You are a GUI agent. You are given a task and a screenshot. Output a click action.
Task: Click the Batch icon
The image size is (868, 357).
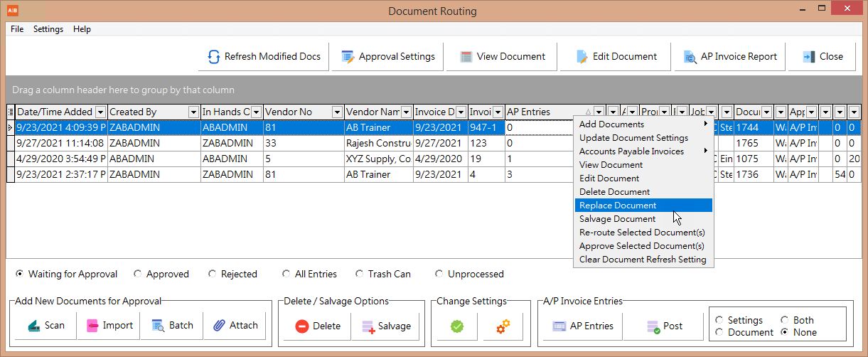pos(157,326)
